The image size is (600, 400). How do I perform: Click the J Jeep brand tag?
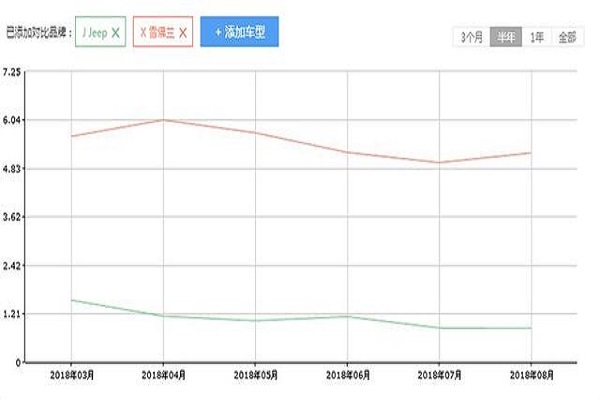pyautogui.click(x=97, y=33)
